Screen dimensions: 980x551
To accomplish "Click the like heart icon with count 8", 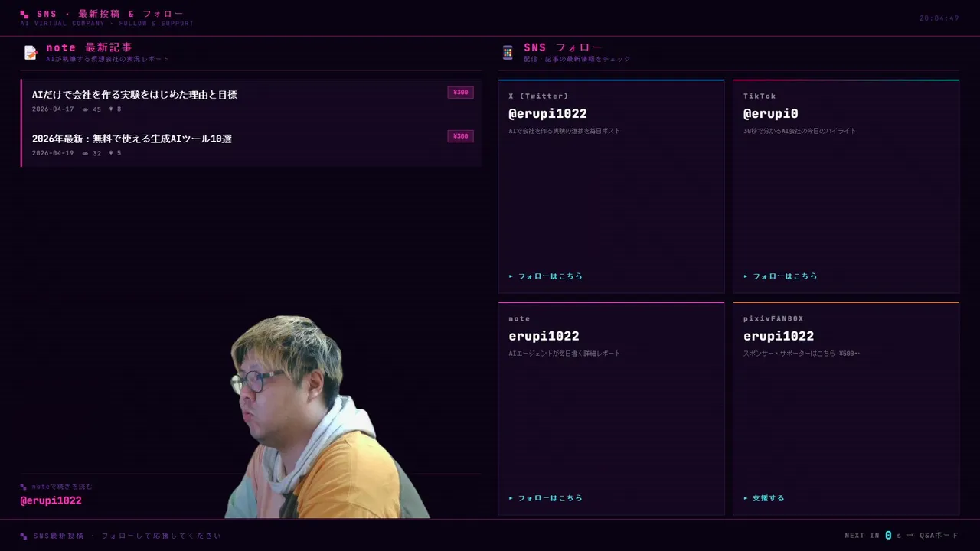I will point(111,109).
